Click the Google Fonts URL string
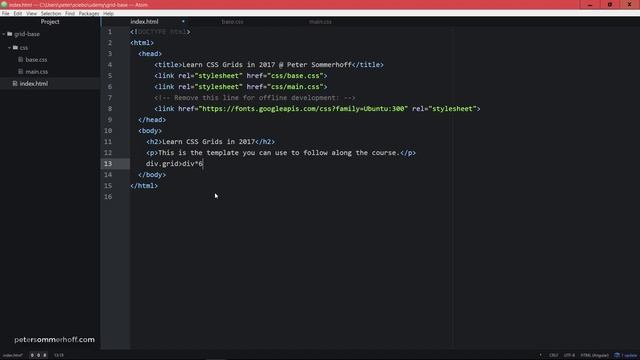The image size is (640, 360). pyautogui.click(x=303, y=109)
